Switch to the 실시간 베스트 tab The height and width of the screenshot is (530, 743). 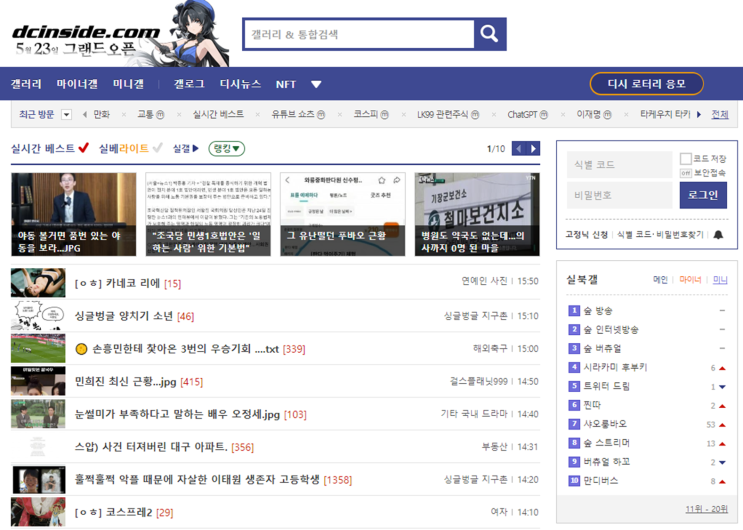coord(43,149)
